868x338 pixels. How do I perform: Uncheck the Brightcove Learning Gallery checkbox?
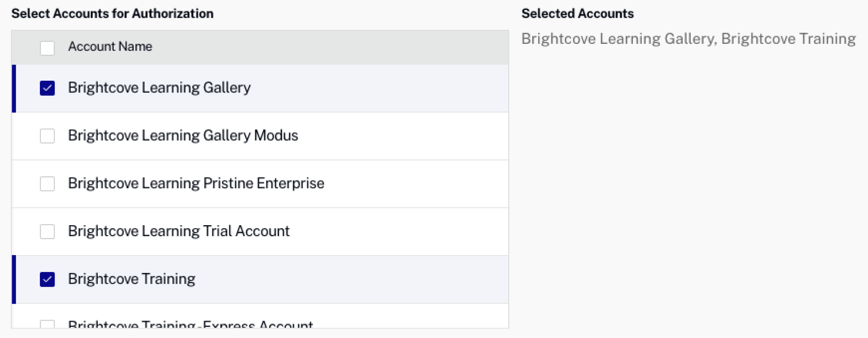pyautogui.click(x=47, y=88)
